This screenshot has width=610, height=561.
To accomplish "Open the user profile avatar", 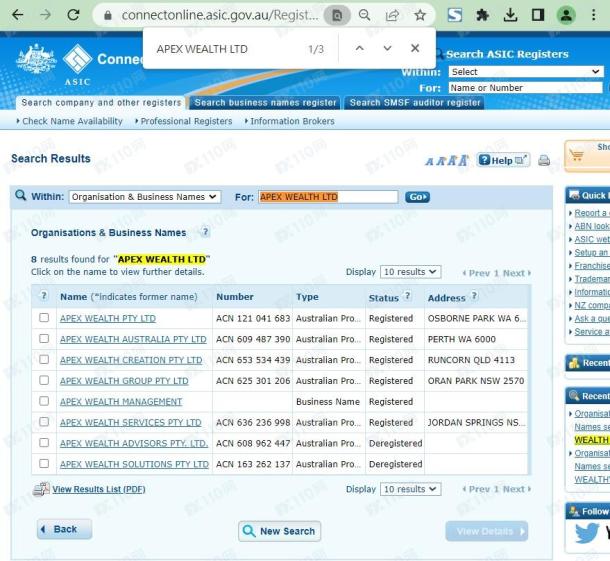I will 566,15.
